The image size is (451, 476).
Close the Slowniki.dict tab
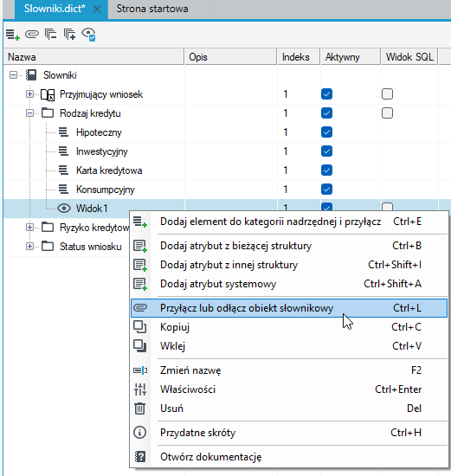point(97,10)
